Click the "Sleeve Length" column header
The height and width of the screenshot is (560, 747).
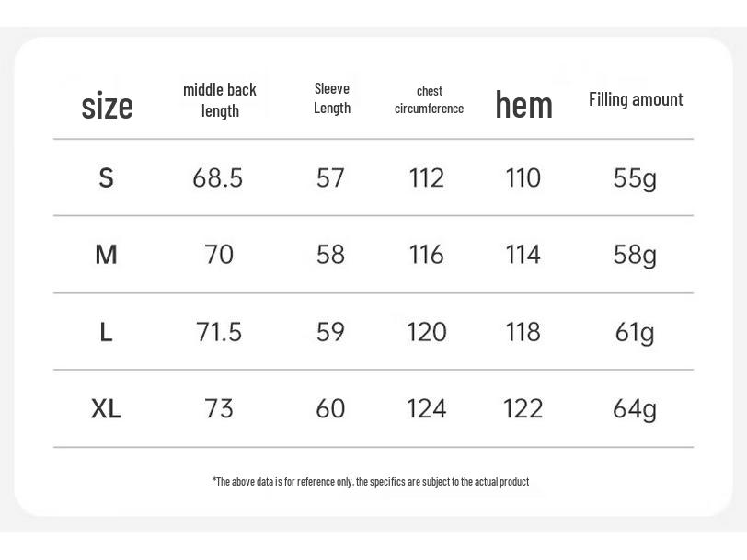click(x=332, y=98)
